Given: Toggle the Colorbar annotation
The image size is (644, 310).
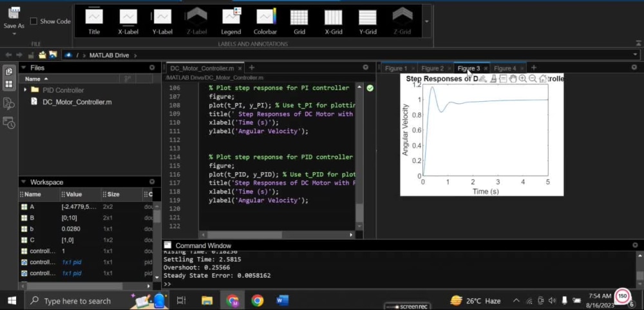Looking at the screenshot, I should 265,21.
